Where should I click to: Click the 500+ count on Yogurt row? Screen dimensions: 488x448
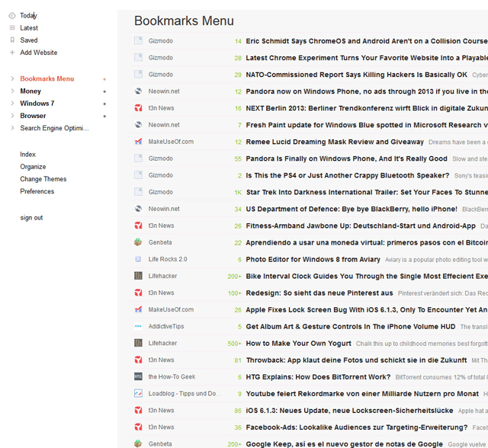[234, 344]
